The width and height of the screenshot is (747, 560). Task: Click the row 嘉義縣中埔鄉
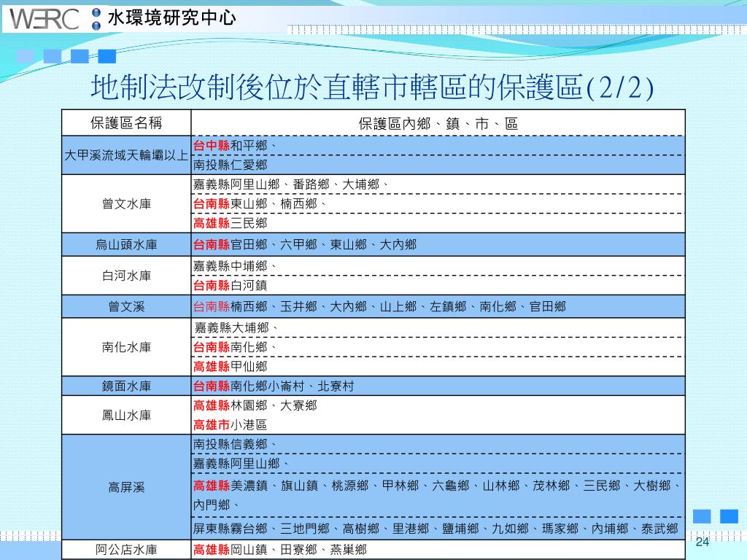click(x=438, y=265)
